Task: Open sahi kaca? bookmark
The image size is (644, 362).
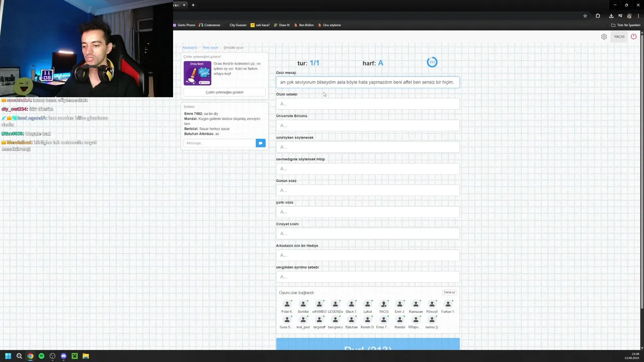Action: coord(261,25)
